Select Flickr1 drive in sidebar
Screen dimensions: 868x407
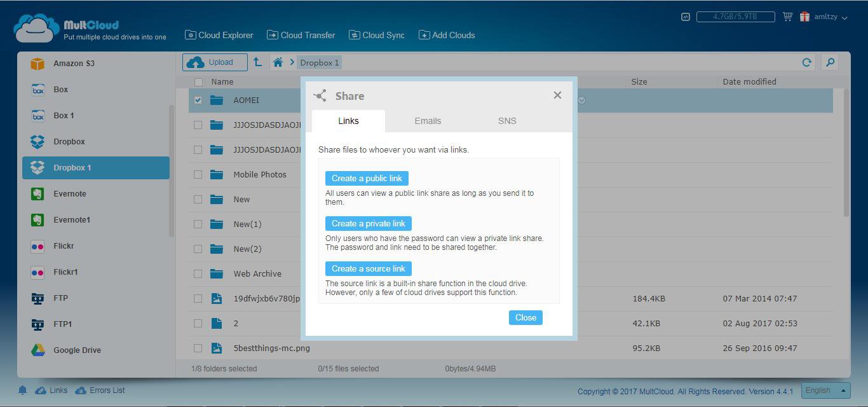(96, 272)
